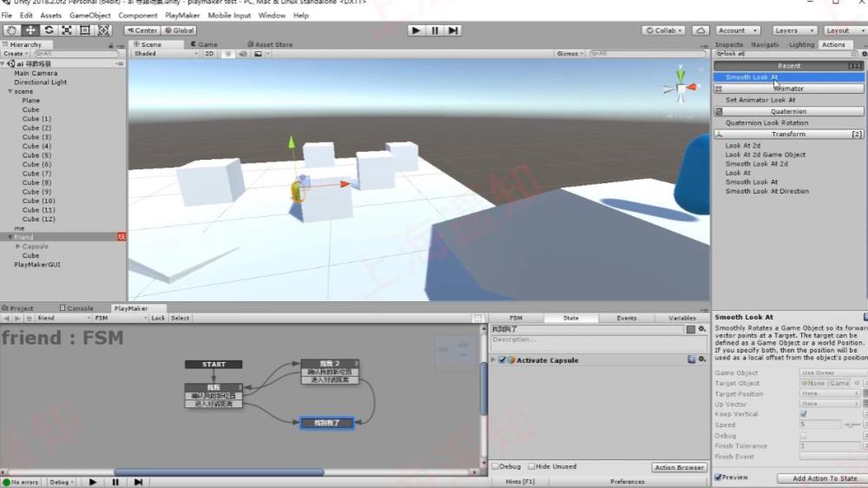Open Activate Capsule help icon
Image resolution: width=868 pixels, height=488 pixels.
coord(692,360)
